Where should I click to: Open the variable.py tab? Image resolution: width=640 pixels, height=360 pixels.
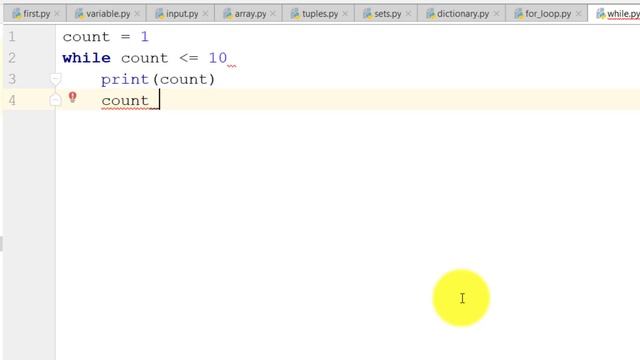coord(106,14)
